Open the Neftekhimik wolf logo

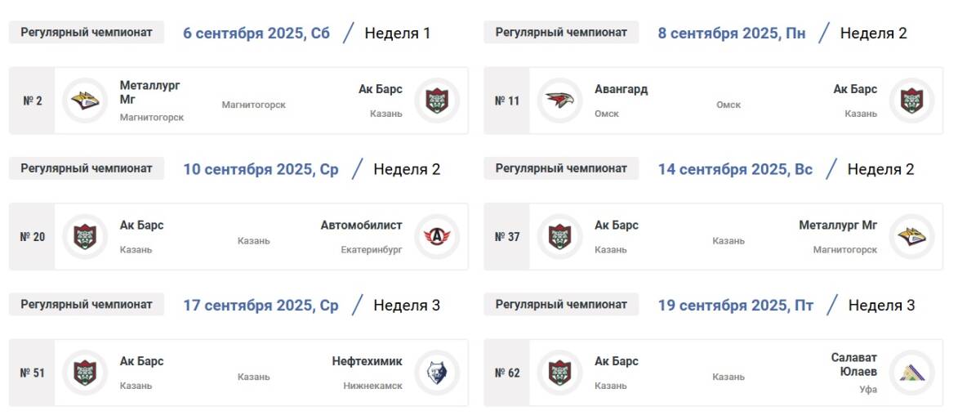coord(437,373)
